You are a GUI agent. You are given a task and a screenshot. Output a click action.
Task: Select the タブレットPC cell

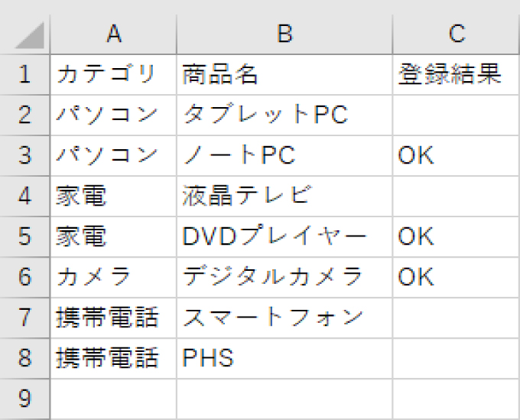(284, 115)
